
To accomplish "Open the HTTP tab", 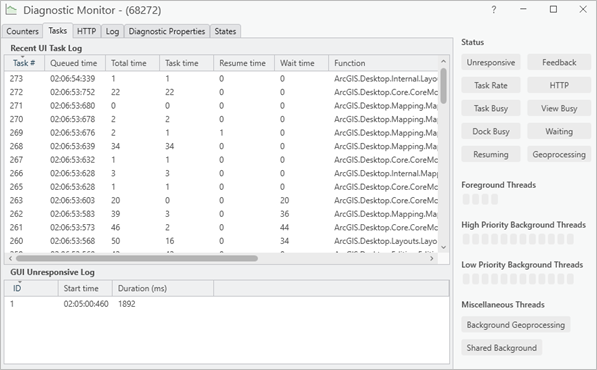I will pos(86,31).
